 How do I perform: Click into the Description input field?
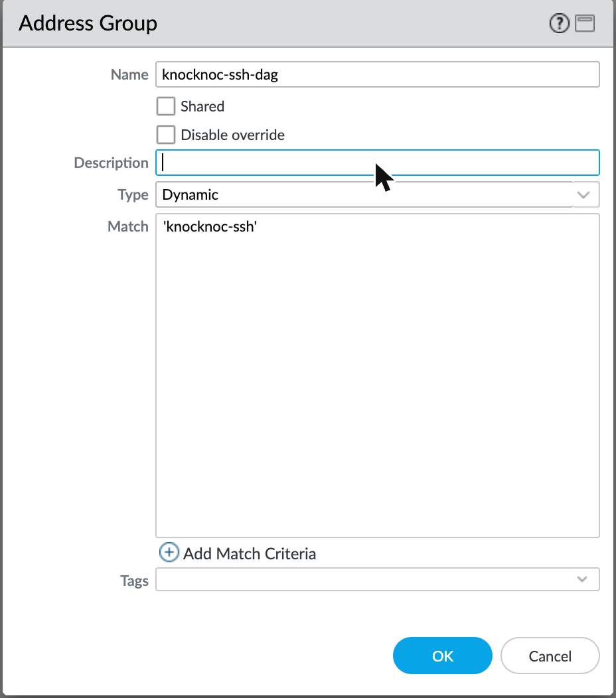(377, 163)
